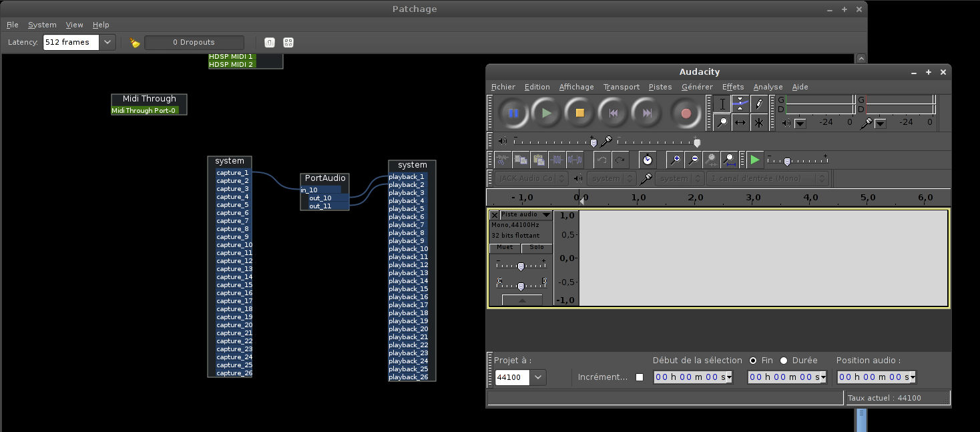Screen dimensions: 980x432
Task: Click the capture_1 port in system module
Action: point(232,173)
